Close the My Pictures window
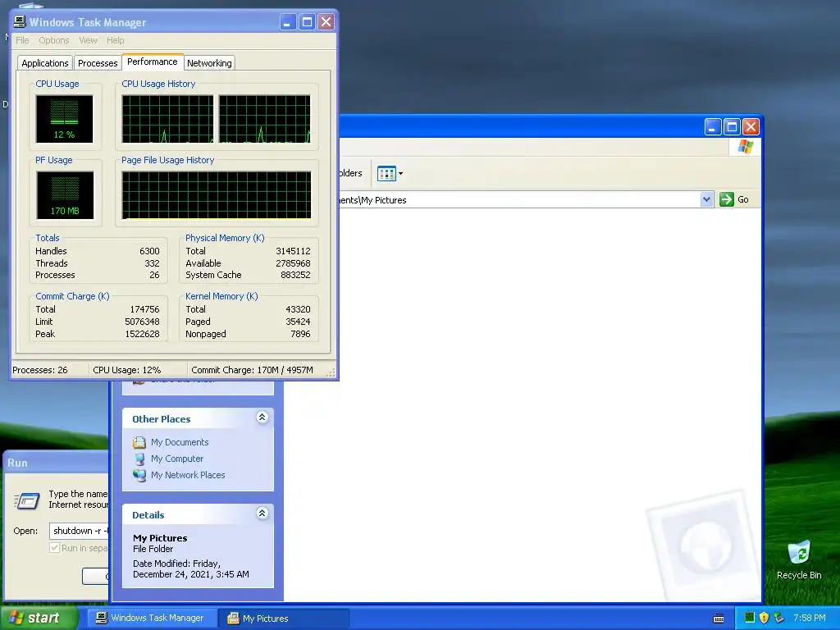Image resolution: width=840 pixels, height=630 pixels. (751, 127)
